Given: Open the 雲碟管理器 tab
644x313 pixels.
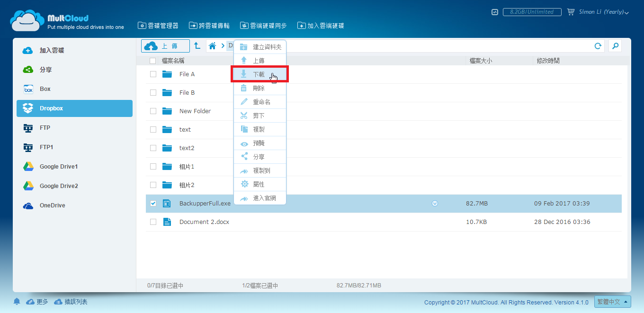Looking at the screenshot, I should 158,26.
